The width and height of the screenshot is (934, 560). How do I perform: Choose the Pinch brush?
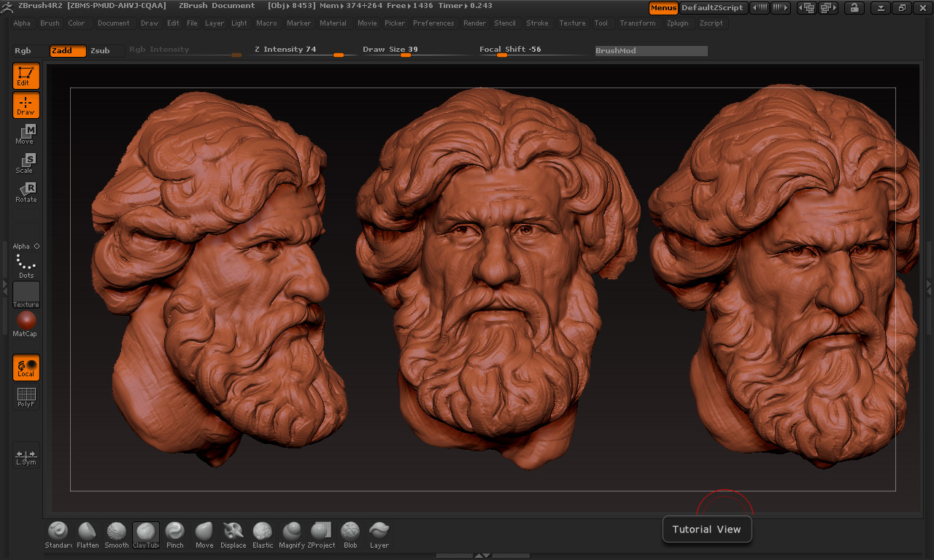coord(175,534)
